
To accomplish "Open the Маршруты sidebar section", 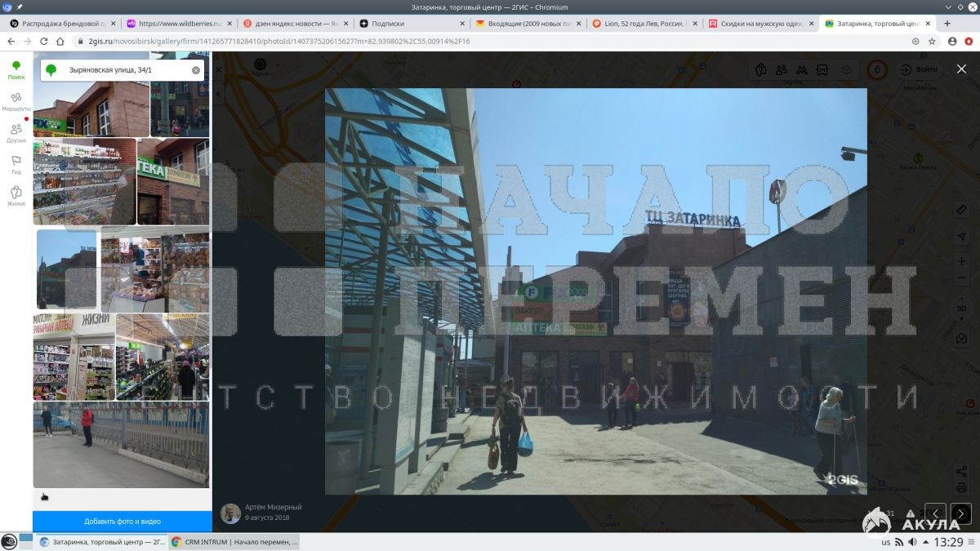I will click(16, 101).
